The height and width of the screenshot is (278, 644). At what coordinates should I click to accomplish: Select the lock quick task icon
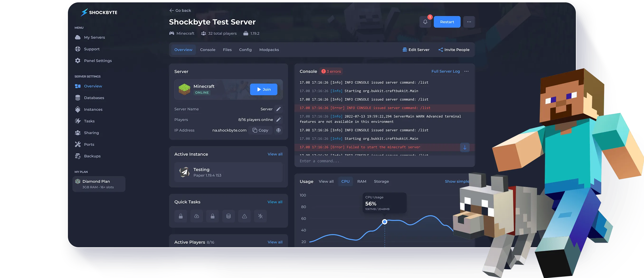click(x=180, y=216)
